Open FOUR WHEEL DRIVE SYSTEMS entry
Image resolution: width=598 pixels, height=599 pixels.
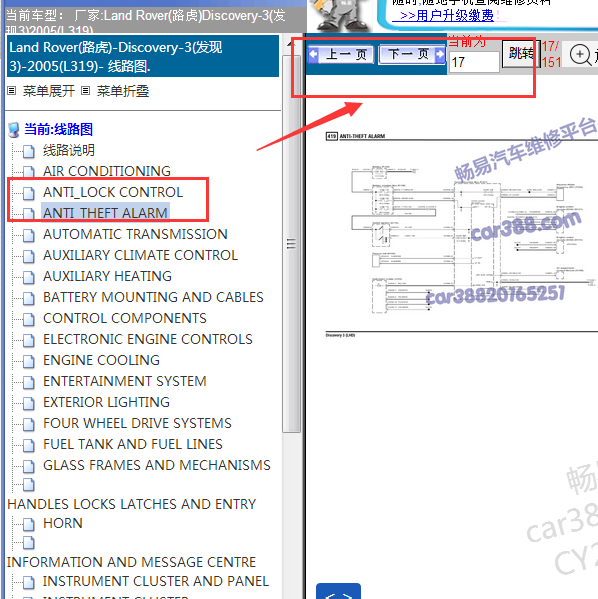[x=137, y=423]
